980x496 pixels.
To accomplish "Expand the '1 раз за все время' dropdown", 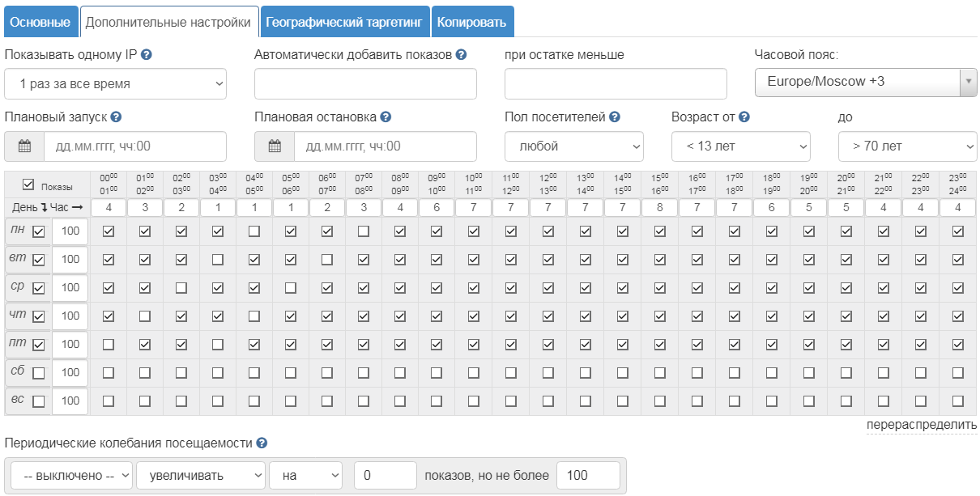I will 115,83.
